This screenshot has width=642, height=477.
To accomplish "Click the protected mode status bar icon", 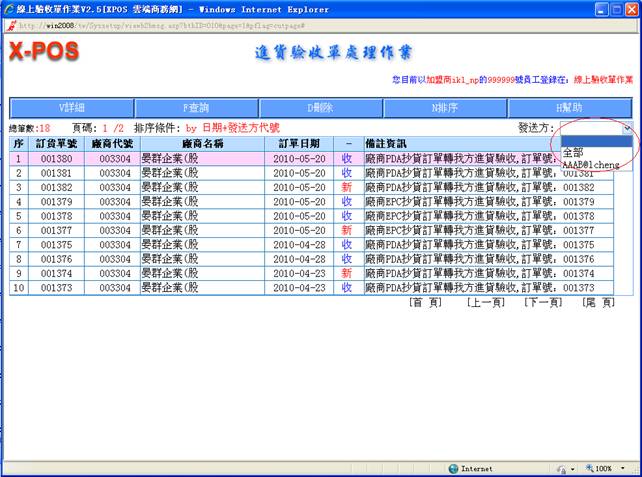I will point(561,468).
